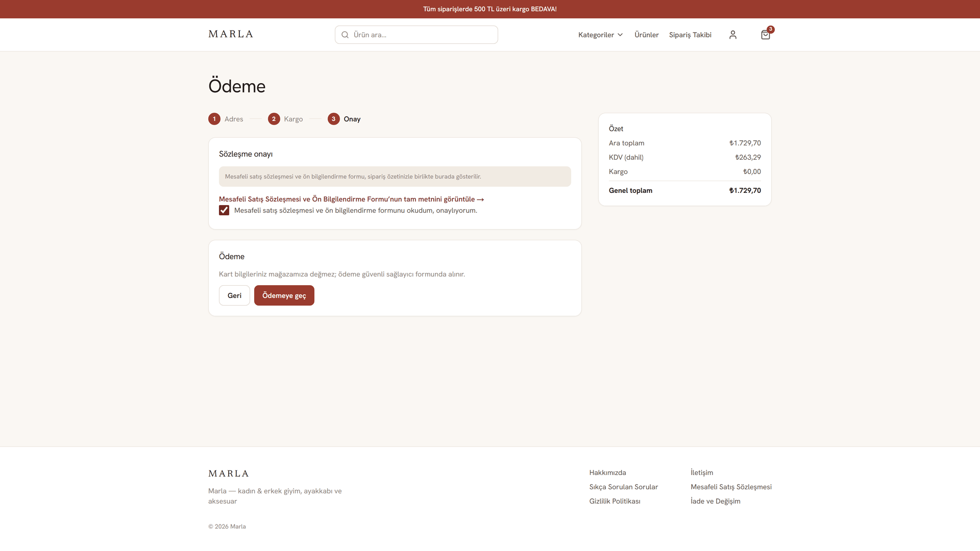Click the Sözleşme onayı heading
980x551 pixels.
tap(246, 154)
